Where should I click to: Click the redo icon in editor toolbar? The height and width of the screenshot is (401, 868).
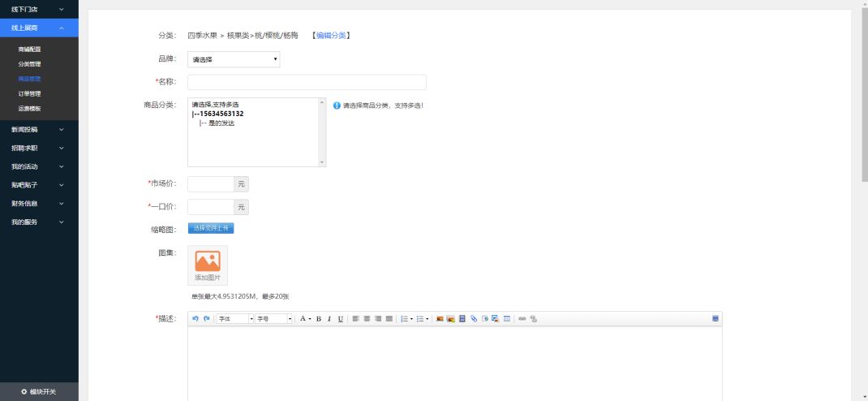206,319
